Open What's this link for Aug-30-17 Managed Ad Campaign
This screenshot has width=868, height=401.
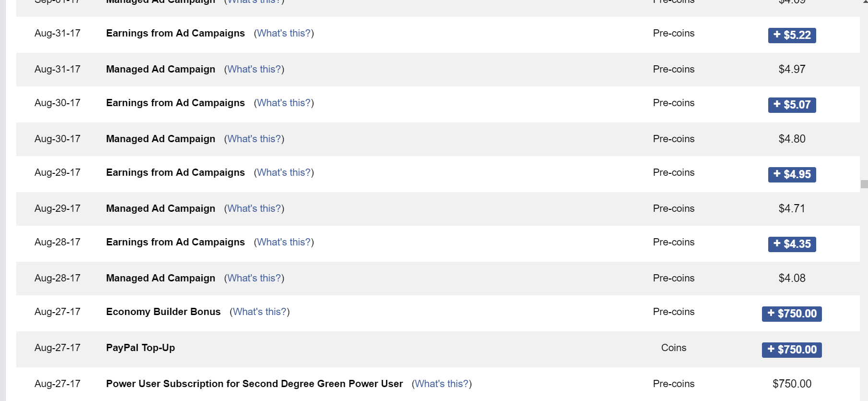click(254, 139)
